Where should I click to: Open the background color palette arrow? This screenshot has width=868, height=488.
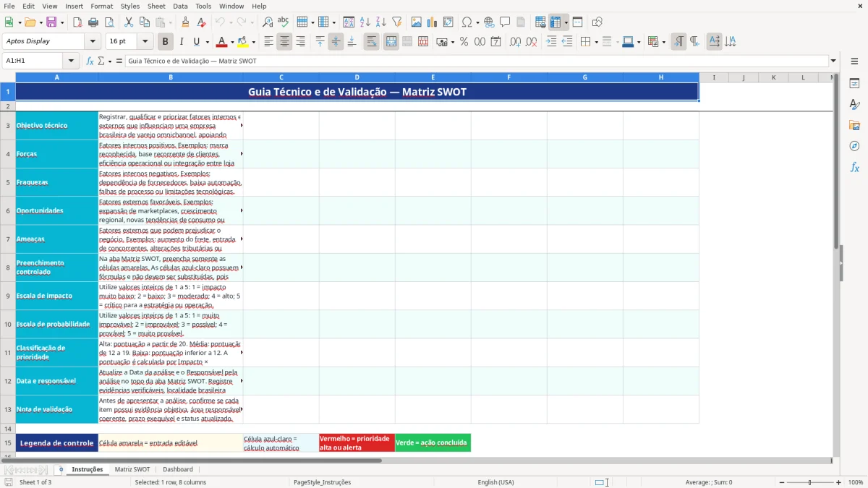tap(252, 41)
